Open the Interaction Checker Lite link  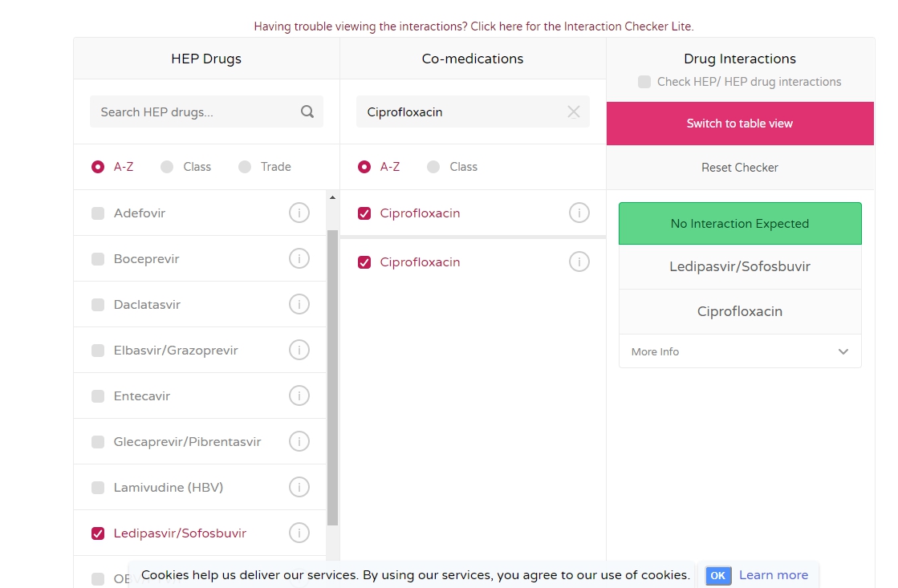click(x=473, y=26)
